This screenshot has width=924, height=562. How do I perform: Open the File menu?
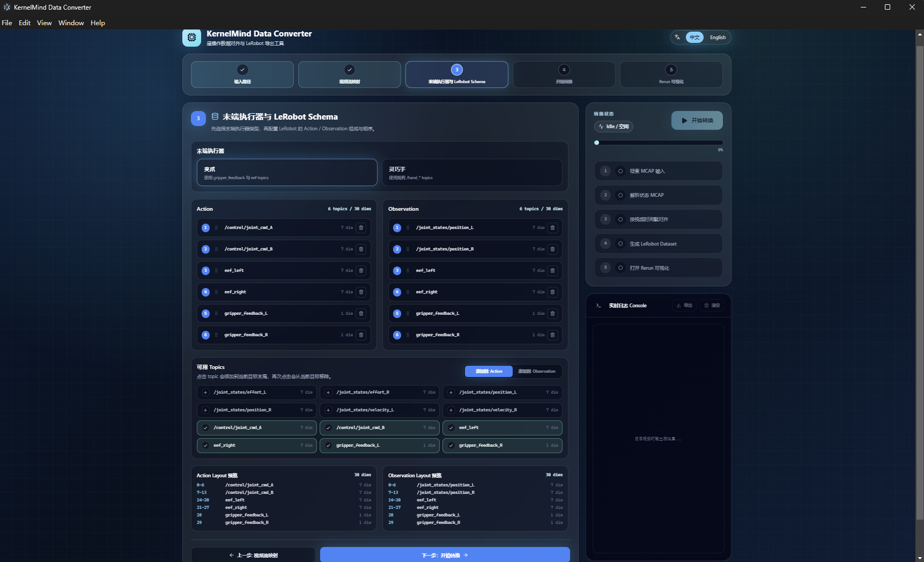7,23
